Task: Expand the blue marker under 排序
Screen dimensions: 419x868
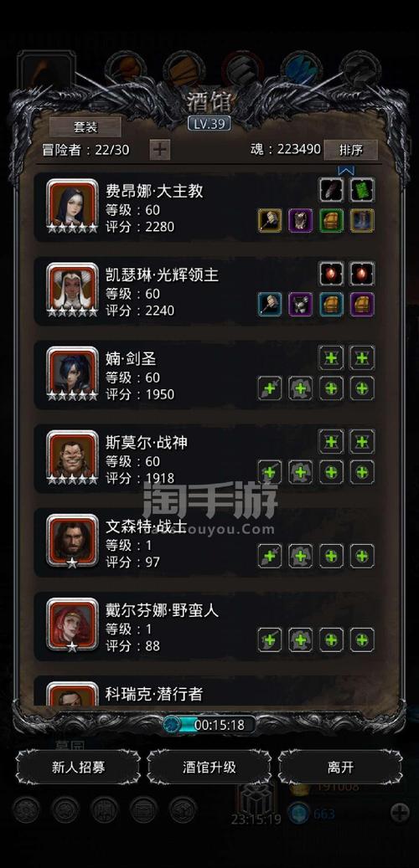Action: 346,170
